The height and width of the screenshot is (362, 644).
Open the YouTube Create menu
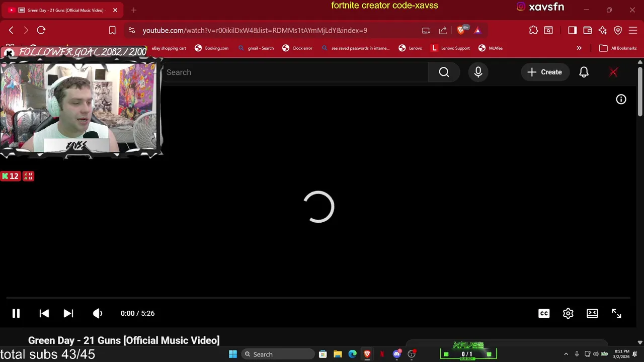point(544,72)
